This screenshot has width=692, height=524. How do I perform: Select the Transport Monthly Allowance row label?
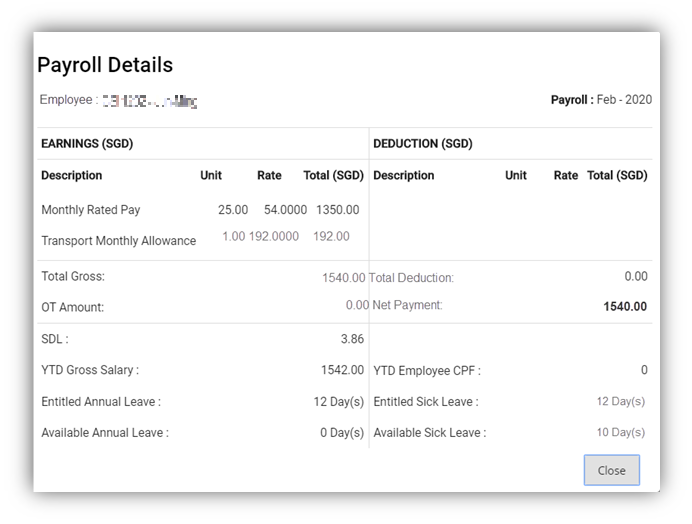coord(118,241)
